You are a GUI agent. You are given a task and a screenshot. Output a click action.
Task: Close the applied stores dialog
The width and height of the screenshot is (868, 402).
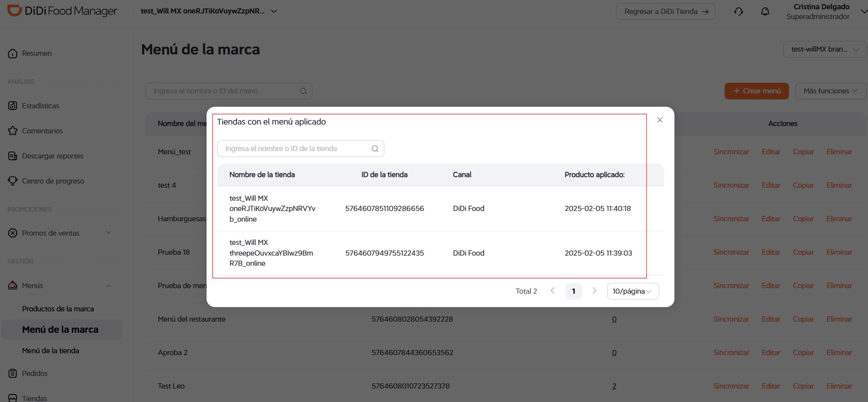(660, 120)
